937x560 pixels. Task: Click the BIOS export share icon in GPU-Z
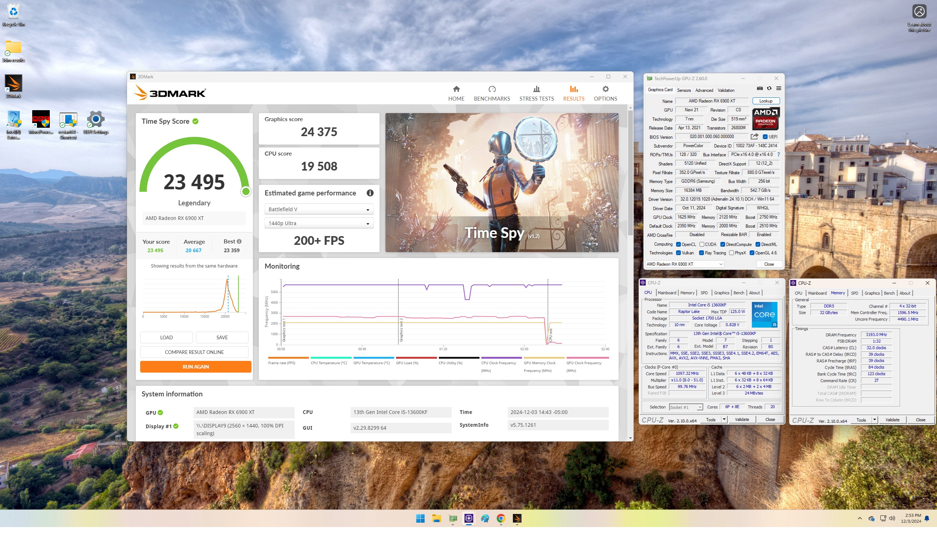(x=754, y=137)
